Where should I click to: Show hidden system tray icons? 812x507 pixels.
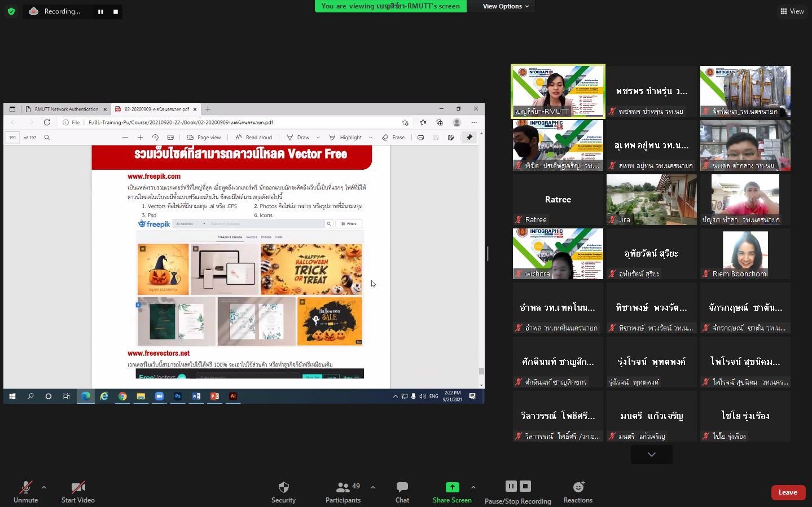click(x=395, y=396)
